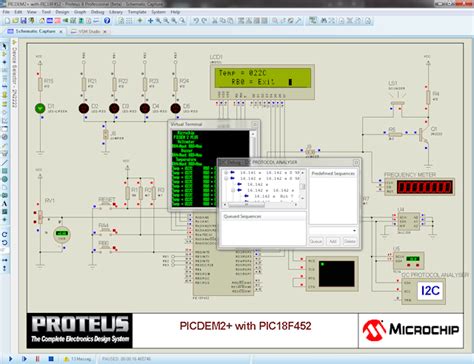Click the Queue button in protocol analyser
The width and height of the screenshot is (474, 364).
[x=316, y=241]
